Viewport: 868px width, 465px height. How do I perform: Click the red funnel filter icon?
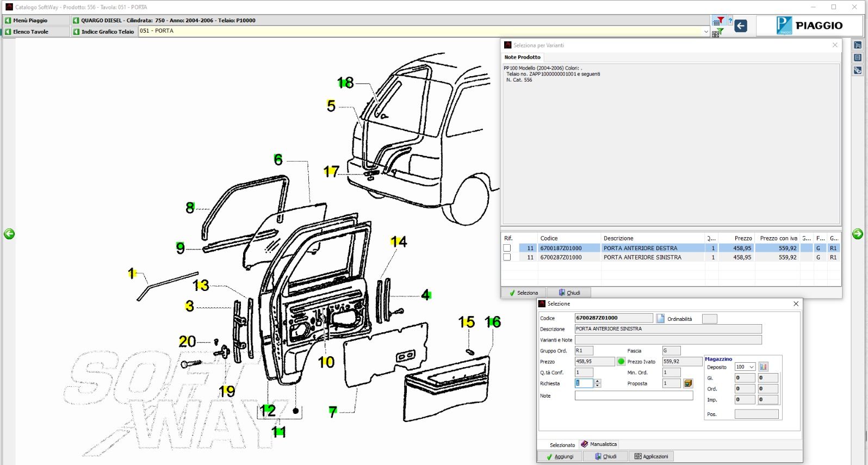click(720, 21)
